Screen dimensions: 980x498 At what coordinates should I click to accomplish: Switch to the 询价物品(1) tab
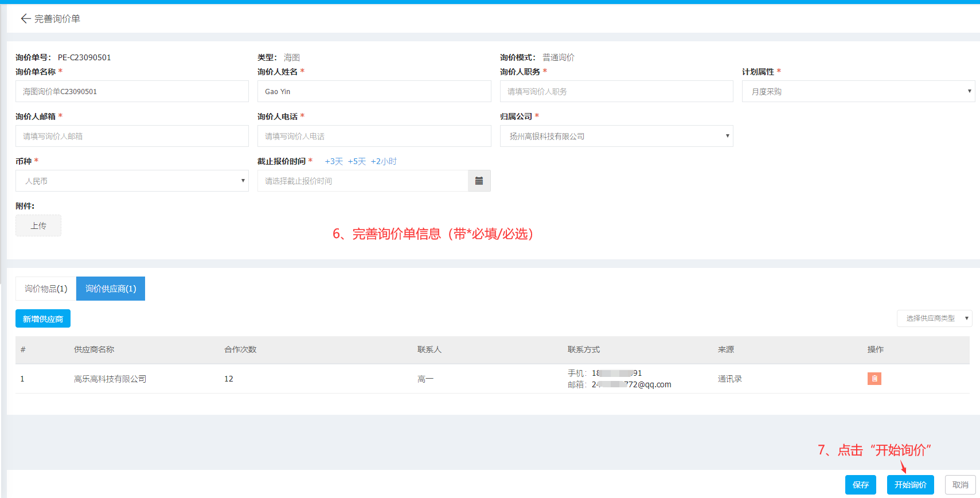click(x=46, y=289)
